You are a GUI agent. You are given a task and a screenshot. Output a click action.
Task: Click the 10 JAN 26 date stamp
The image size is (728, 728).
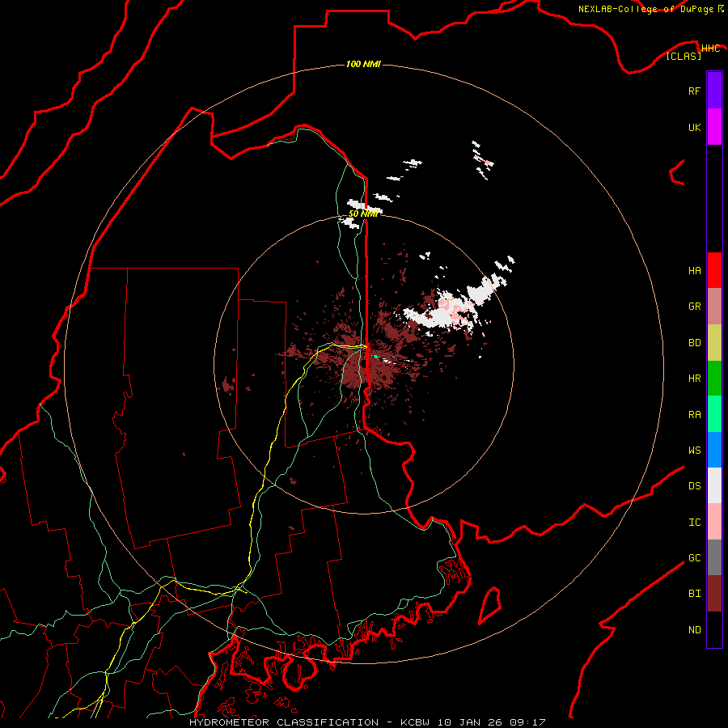coord(470,722)
